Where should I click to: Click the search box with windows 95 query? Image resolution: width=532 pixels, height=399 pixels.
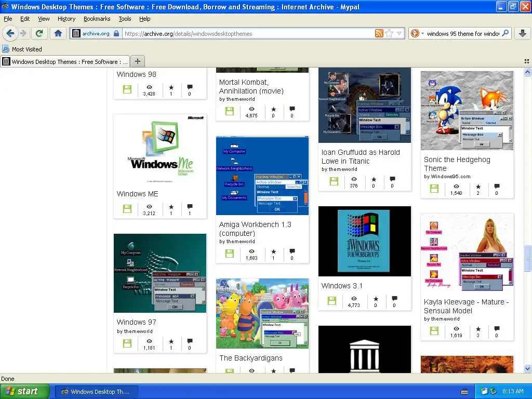pyautogui.click(x=463, y=34)
